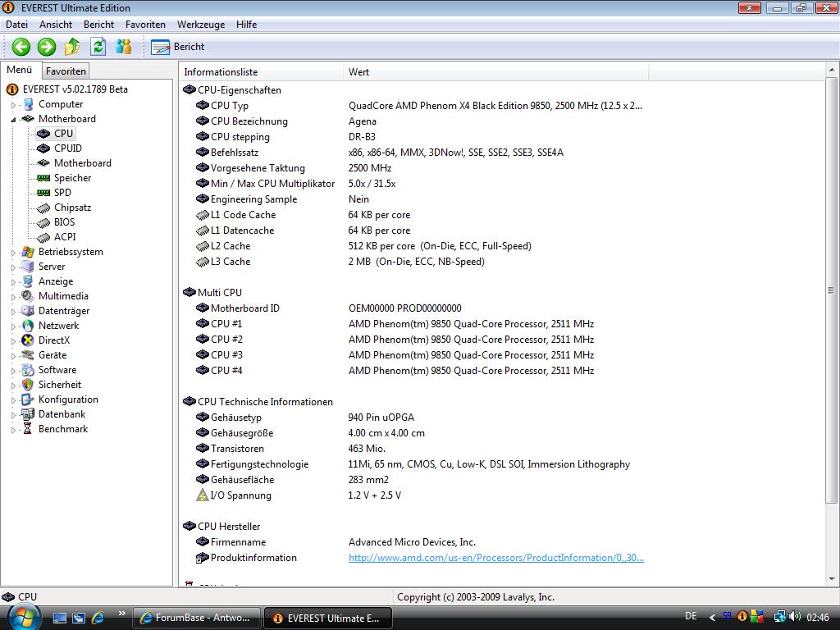Screen dimensions: 840x630
Task: Click the volume speaker tray icon
Action: coord(794,617)
